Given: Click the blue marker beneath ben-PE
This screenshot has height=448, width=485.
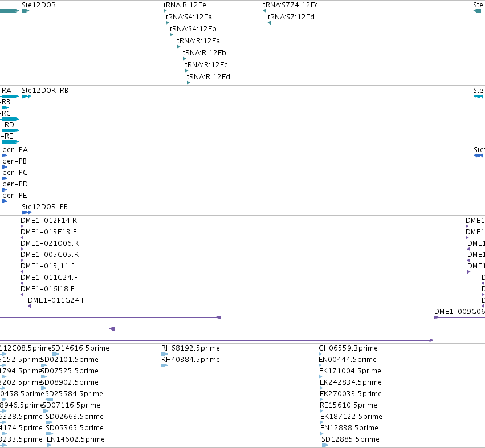Looking at the screenshot, I should click(x=5, y=201).
